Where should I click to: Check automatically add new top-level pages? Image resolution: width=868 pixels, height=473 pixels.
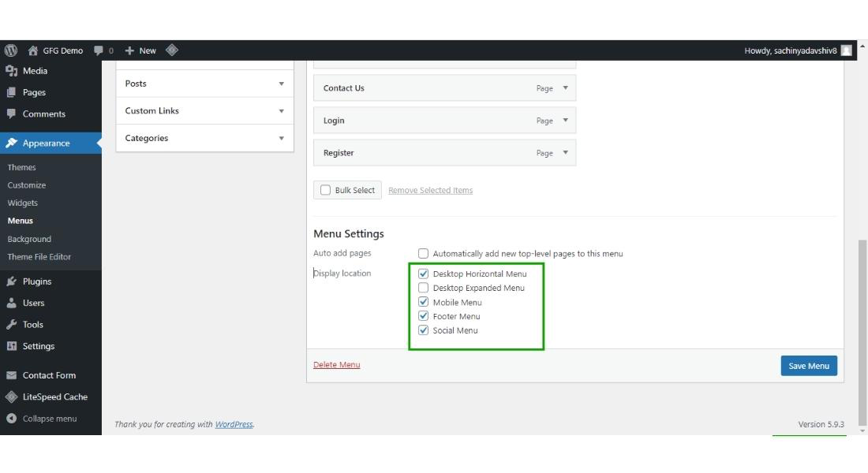[424, 254]
